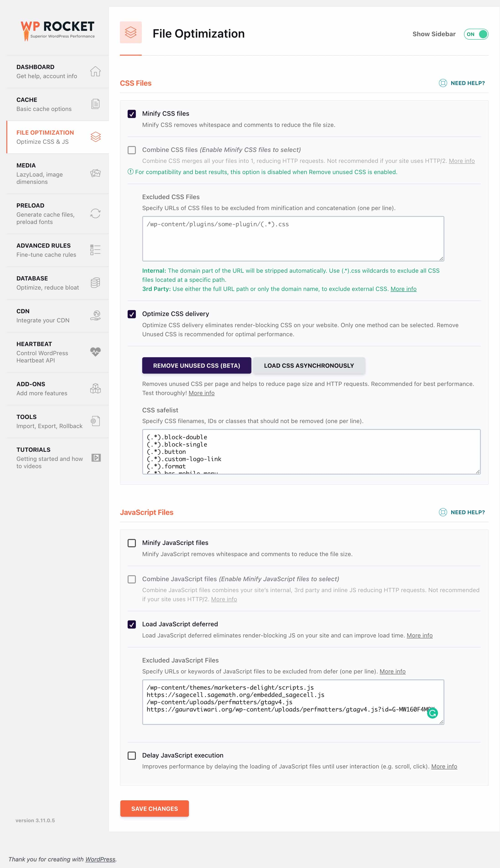The image size is (500, 868).
Task: Open Need Help next to CSS Files
Action: click(462, 83)
